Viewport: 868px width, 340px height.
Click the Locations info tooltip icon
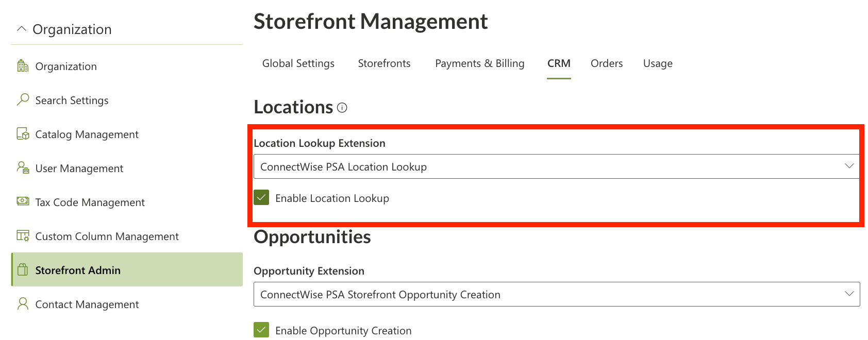(342, 108)
